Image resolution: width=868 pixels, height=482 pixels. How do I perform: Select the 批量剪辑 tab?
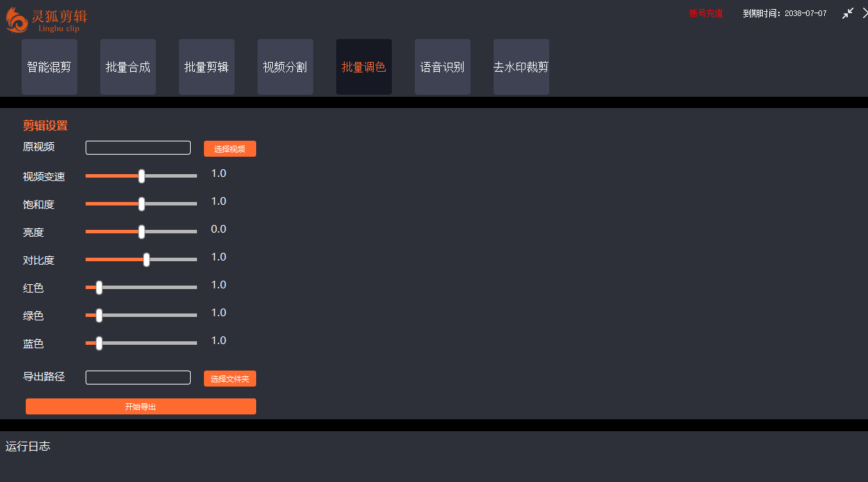[207, 67]
